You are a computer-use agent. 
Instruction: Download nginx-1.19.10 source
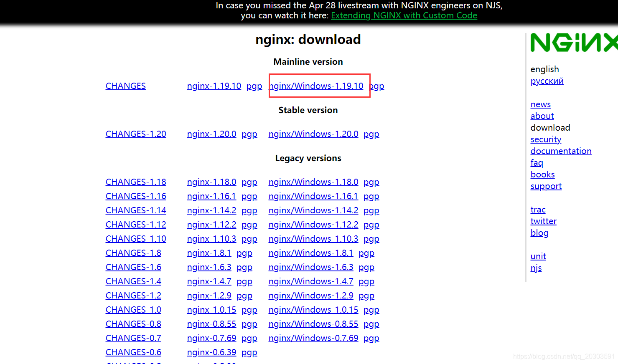click(214, 86)
